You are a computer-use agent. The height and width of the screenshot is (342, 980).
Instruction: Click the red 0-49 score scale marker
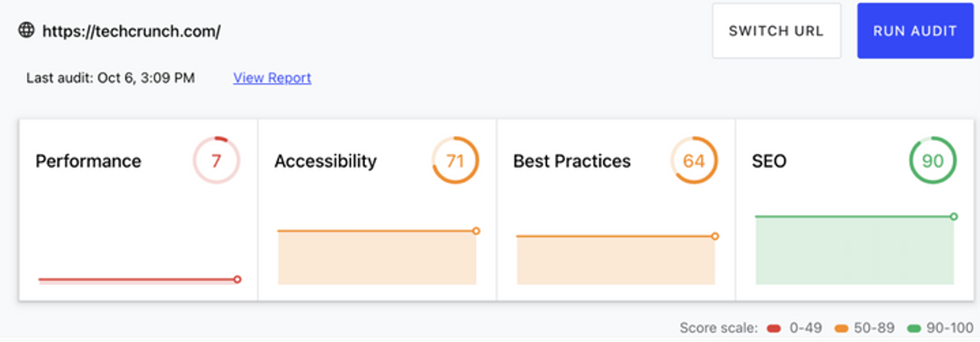(x=774, y=328)
